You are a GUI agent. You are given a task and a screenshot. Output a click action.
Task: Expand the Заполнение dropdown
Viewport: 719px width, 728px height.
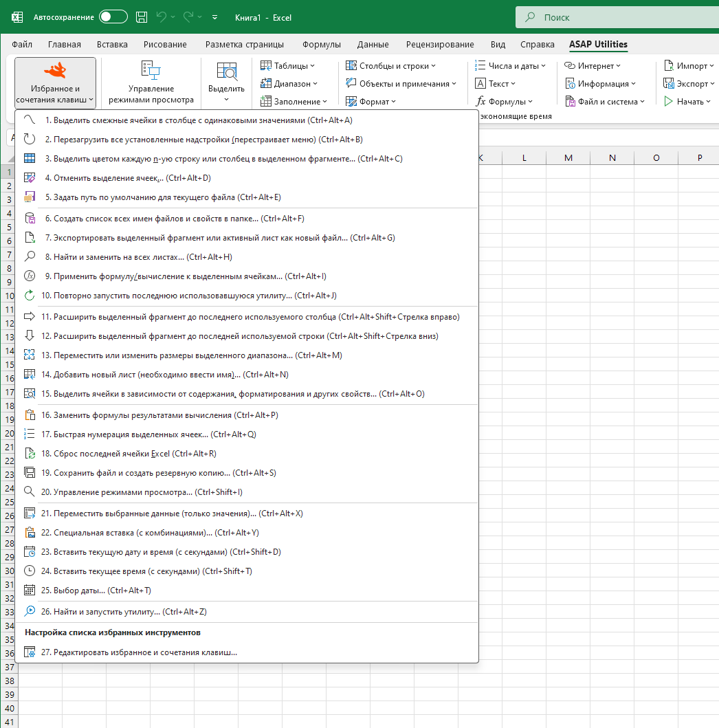[x=294, y=101]
